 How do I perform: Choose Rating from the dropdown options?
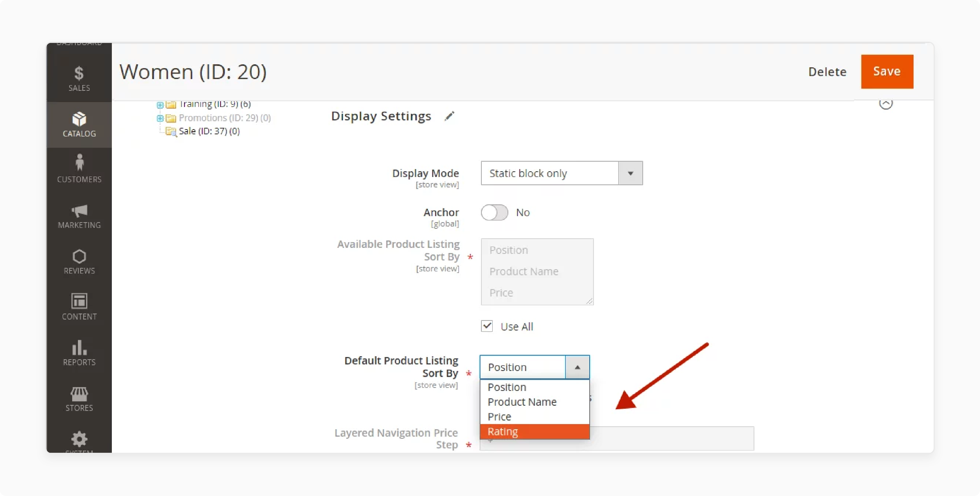point(535,432)
